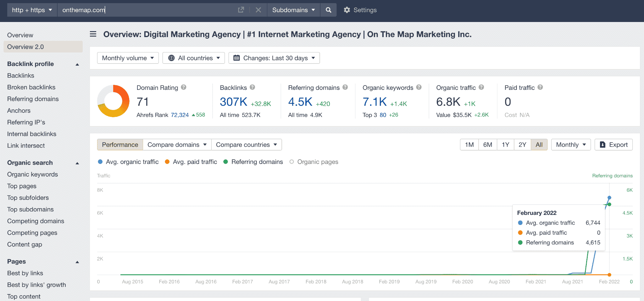
Task: Open Referring IP's in sidebar
Action: [x=26, y=122]
